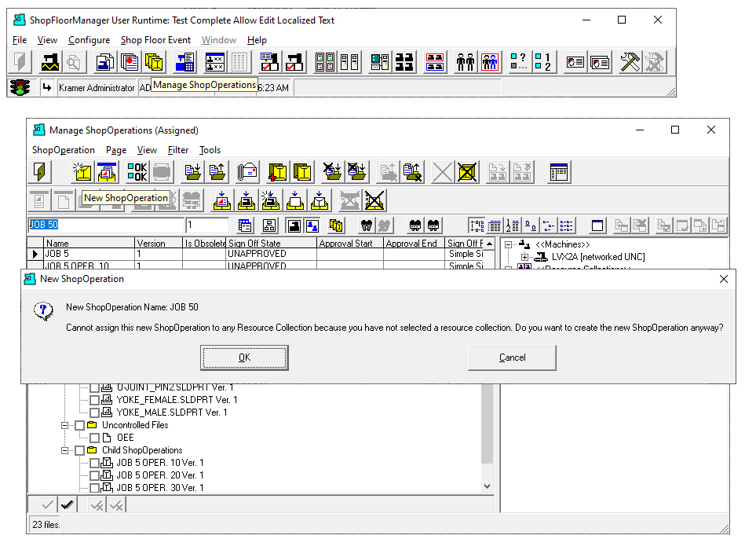The image size is (756, 550).
Task: Click the Approval Start column header
Action: click(350, 243)
